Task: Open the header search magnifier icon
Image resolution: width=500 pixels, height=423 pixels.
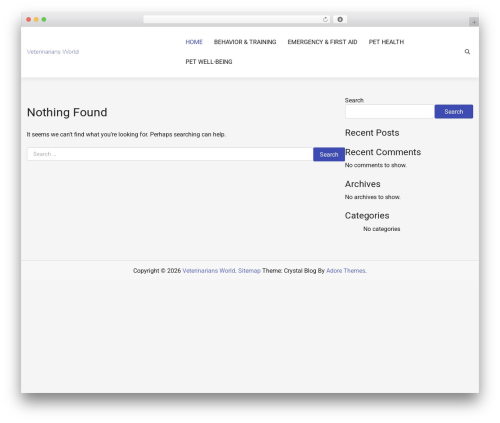Action: click(467, 52)
